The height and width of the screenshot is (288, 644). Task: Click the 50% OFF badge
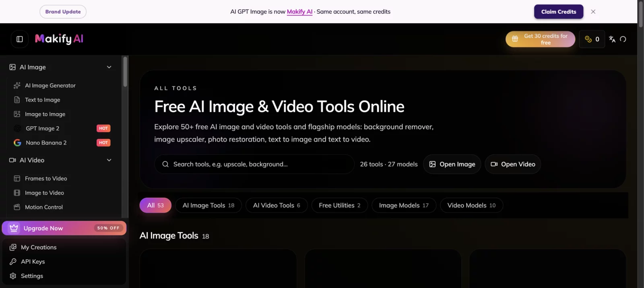click(108, 228)
